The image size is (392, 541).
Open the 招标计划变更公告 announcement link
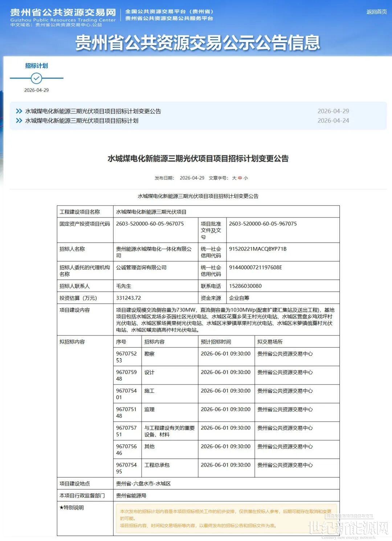pos(93,111)
